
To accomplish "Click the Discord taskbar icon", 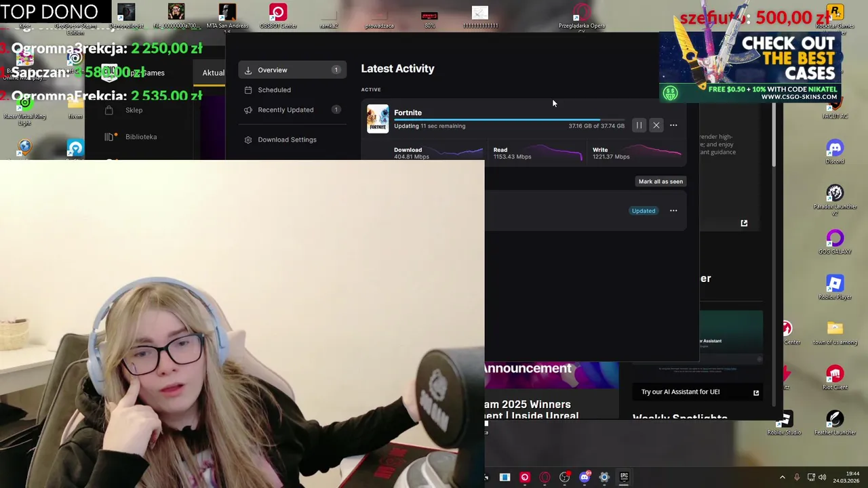I will [x=585, y=477].
